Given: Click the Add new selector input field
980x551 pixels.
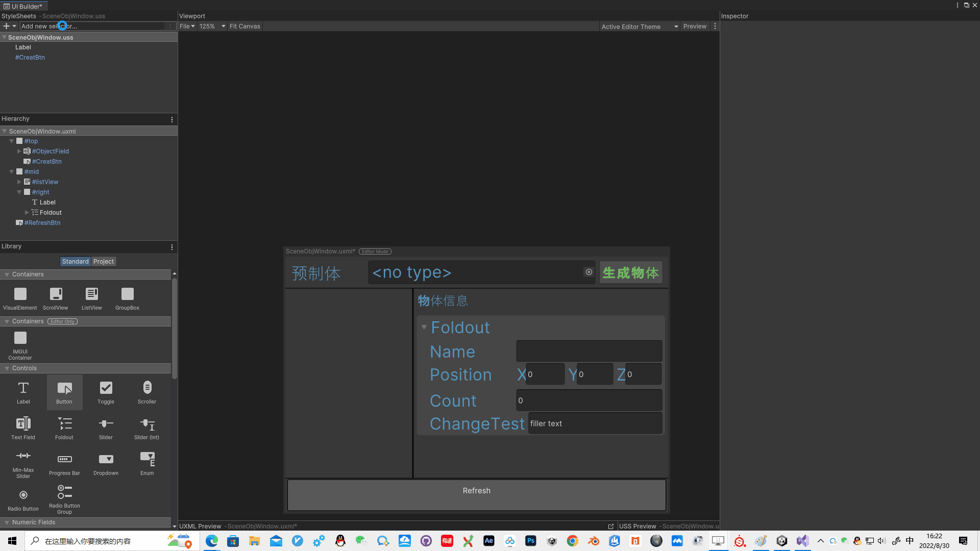Looking at the screenshot, I should tap(97, 26).
